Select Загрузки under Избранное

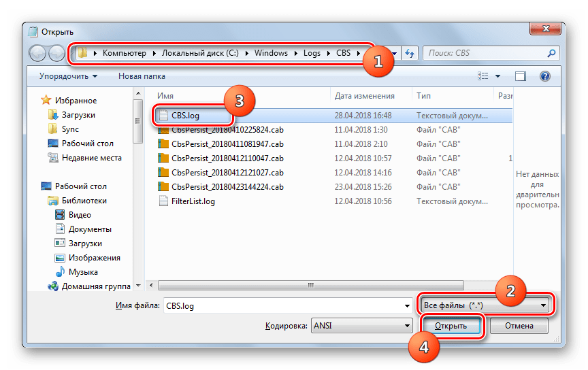(x=78, y=115)
